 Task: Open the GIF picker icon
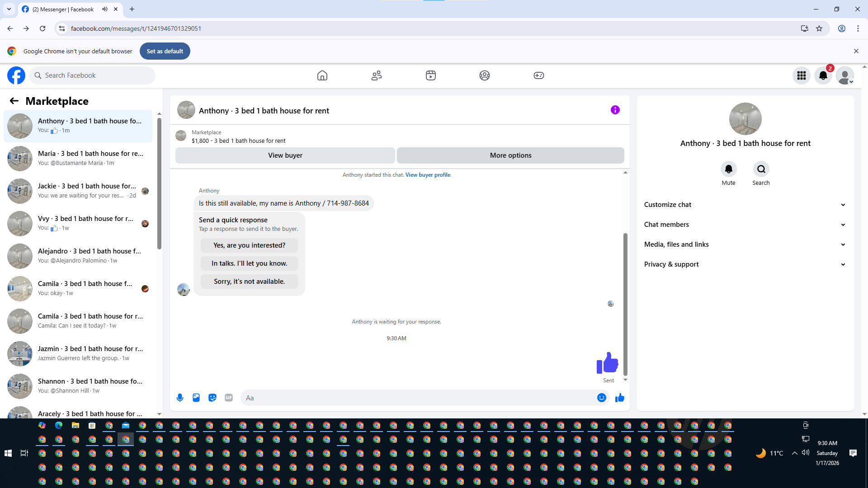click(x=229, y=398)
